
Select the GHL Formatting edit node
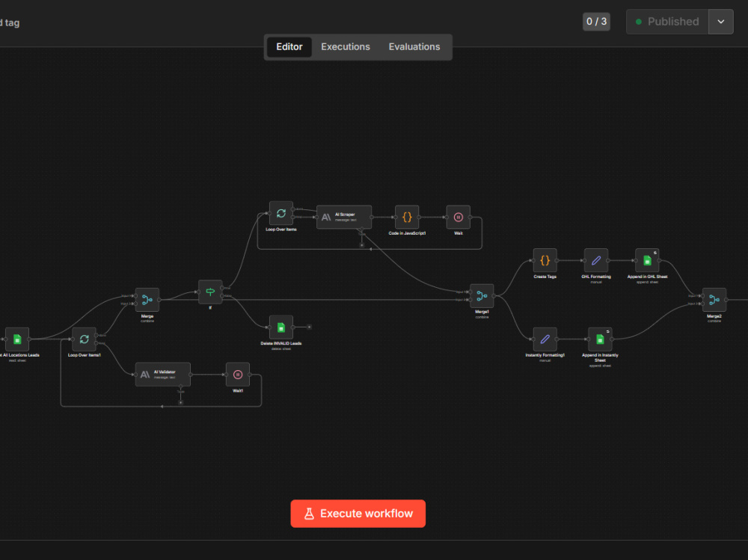[596, 260]
